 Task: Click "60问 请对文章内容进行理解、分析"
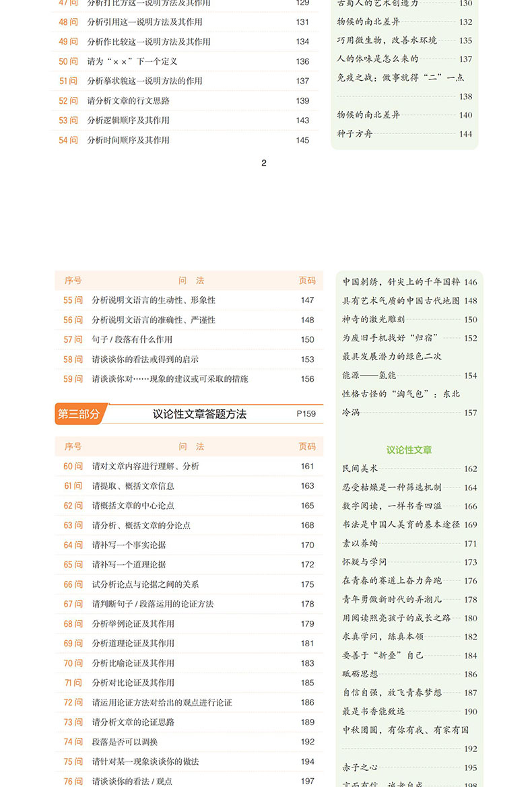[189, 467]
